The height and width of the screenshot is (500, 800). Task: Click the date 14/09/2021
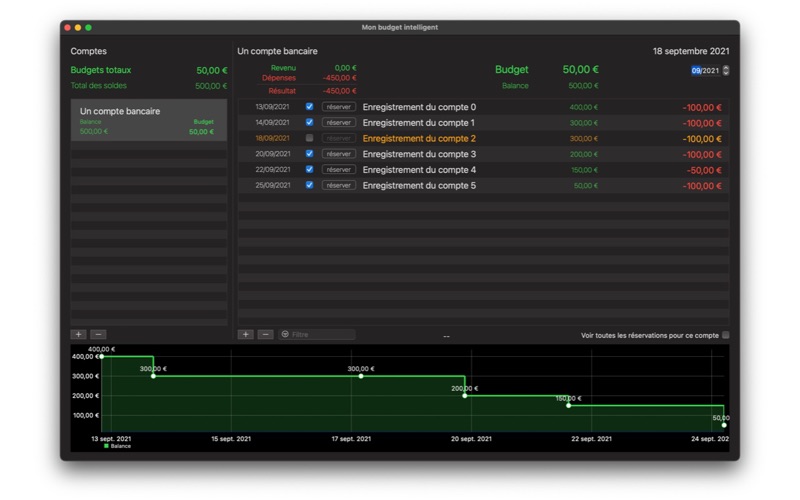click(x=272, y=122)
